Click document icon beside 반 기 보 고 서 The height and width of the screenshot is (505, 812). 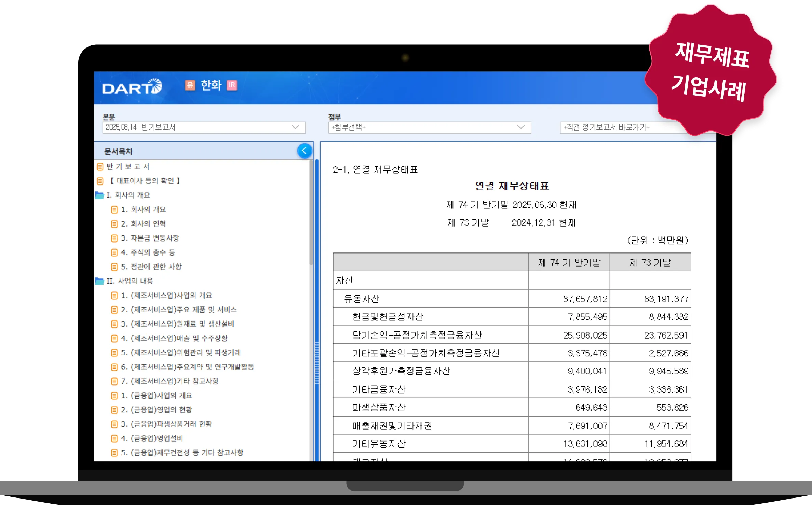coord(100,167)
